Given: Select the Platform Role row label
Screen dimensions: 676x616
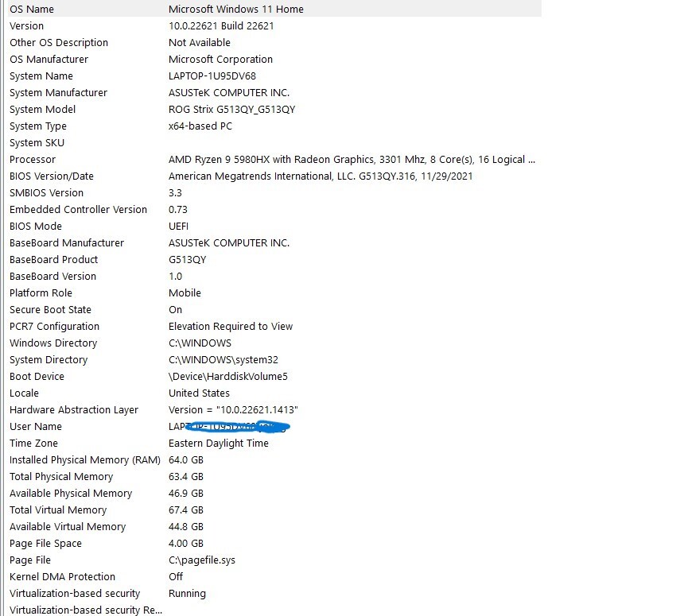Looking at the screenshot, I should (41, 293).
